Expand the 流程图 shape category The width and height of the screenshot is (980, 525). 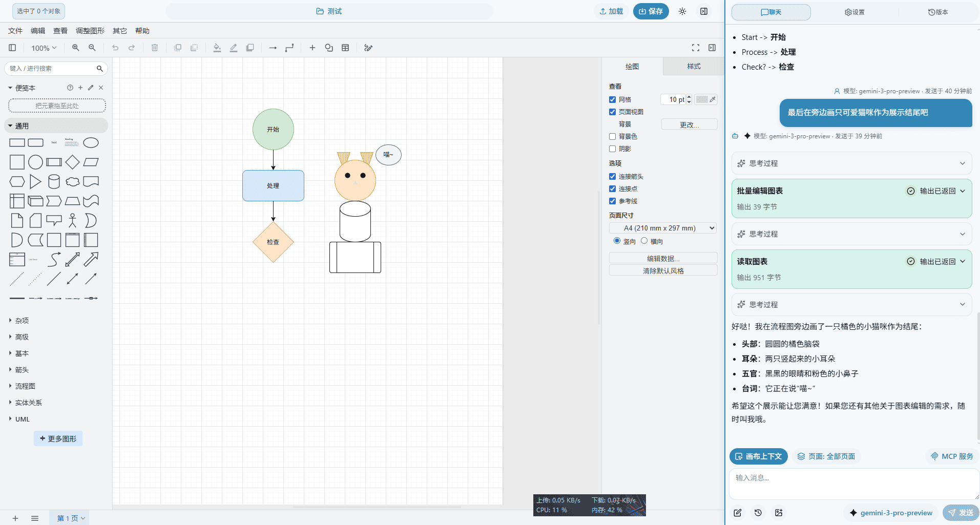25,386
